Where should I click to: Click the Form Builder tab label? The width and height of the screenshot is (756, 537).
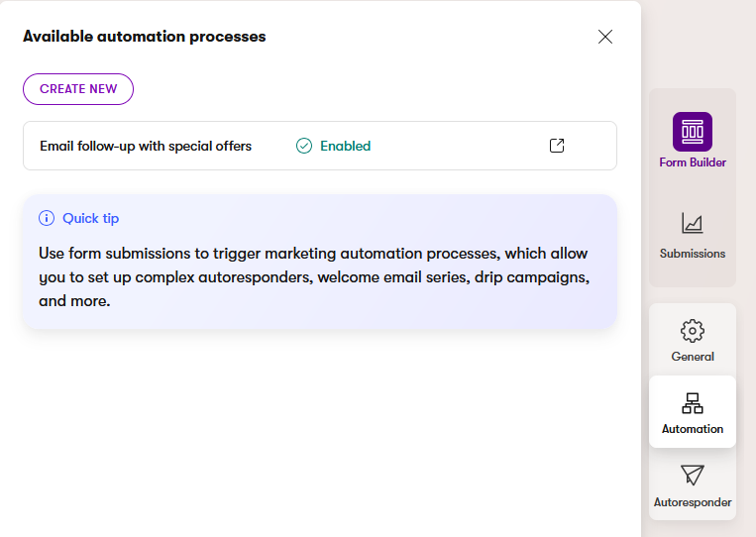coord(693,162)
